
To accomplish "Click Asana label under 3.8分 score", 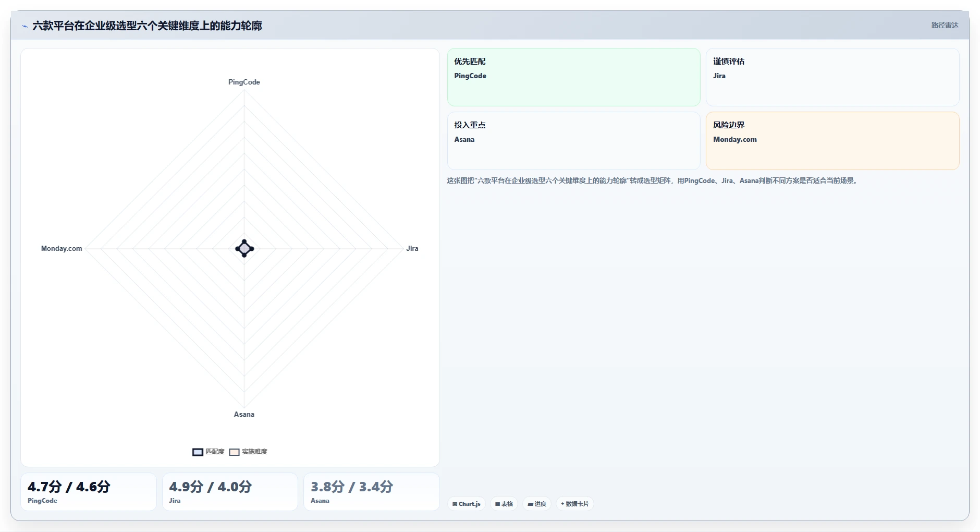I will (320, 501).
